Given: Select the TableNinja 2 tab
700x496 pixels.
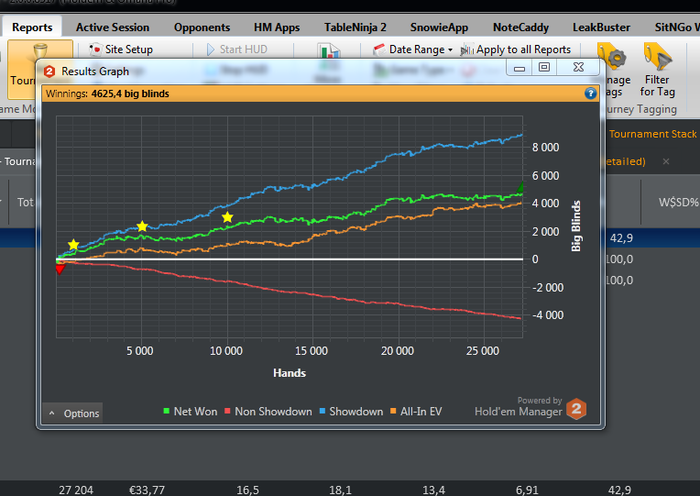Looking at the screenshot, I should [x=355, y=27].
